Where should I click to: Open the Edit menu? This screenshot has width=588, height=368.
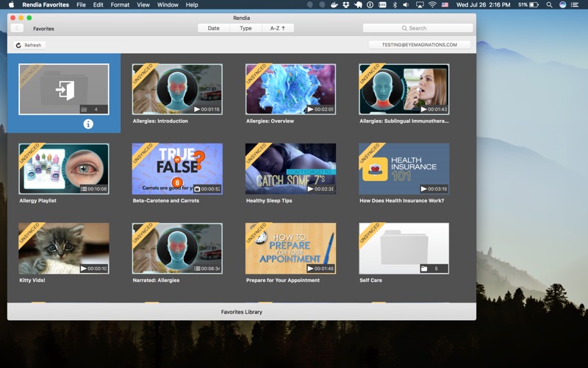[98, 5]
